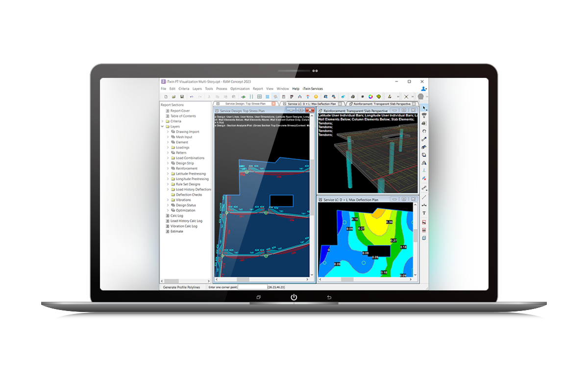Click the color wheel icon in the toolbar
Image resolution: width=588 pixels, height=382 pixels.
pos(370,97)
